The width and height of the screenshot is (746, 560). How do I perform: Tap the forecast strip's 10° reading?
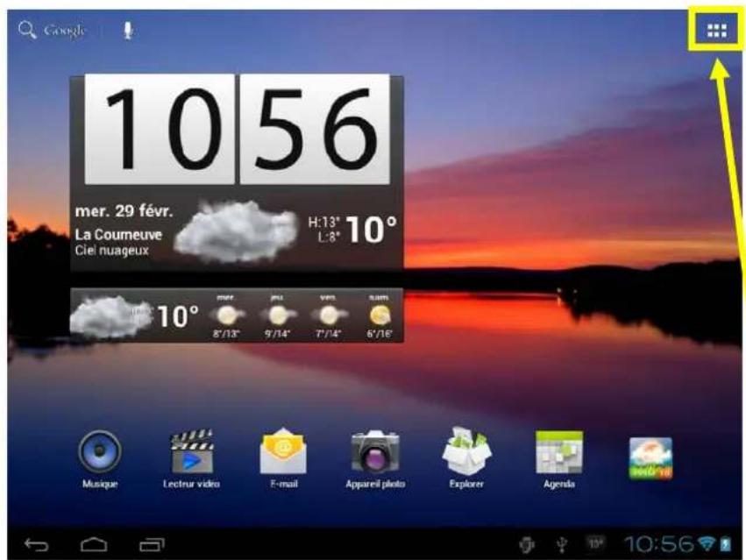pyautogui.click(x=177, y=315)
